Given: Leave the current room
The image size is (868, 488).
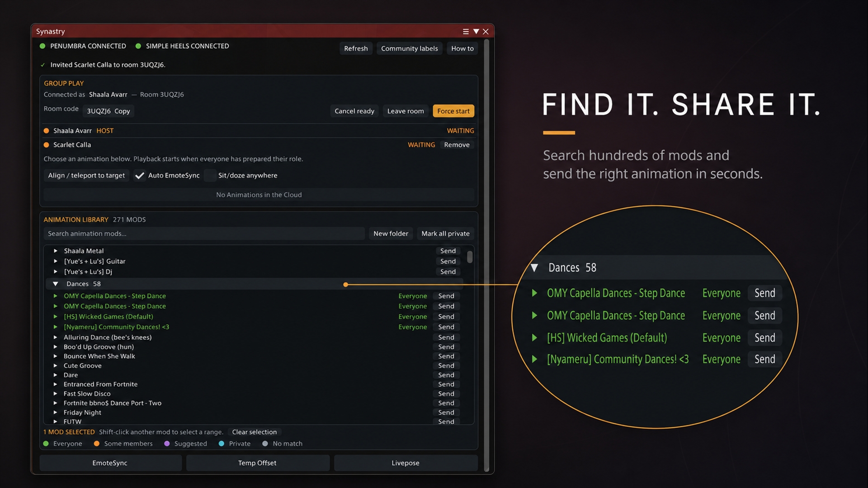Looking at the screenshot, I should point(406,111).
